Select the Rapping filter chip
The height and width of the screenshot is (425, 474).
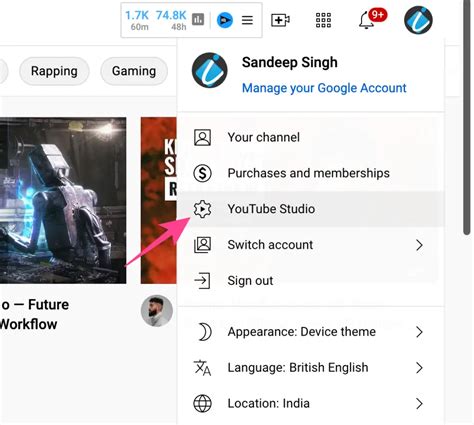pos(54,71)
